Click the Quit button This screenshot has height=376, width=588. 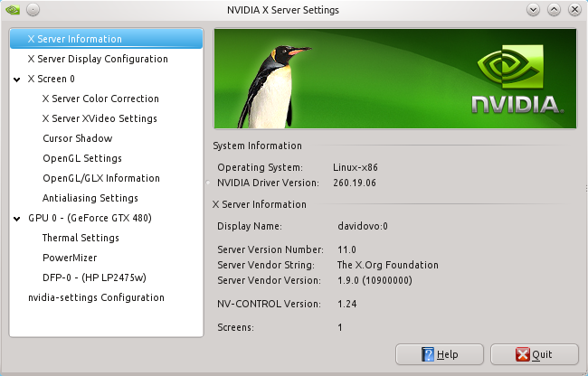point(535,354)
